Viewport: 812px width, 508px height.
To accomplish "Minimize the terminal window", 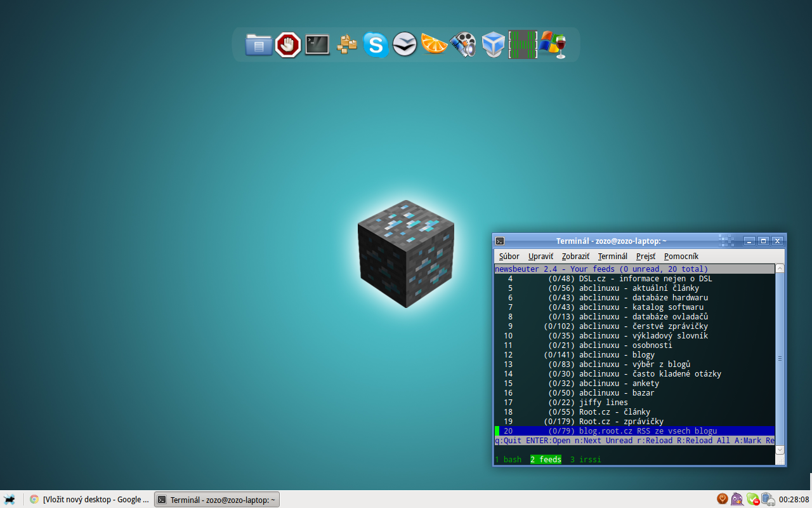I will [750, 241].
